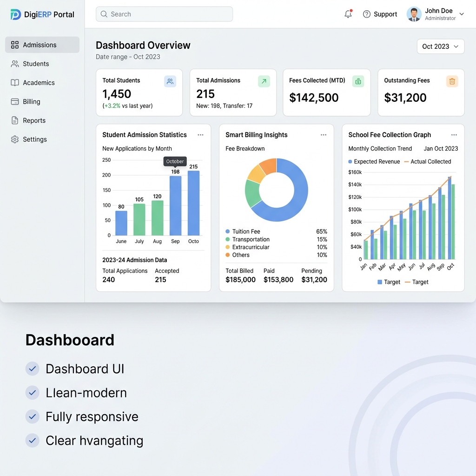This screenshot has width=476, height=476.
Task: Click the checkmark beside Llean-modern
Action: pos(33,393)
